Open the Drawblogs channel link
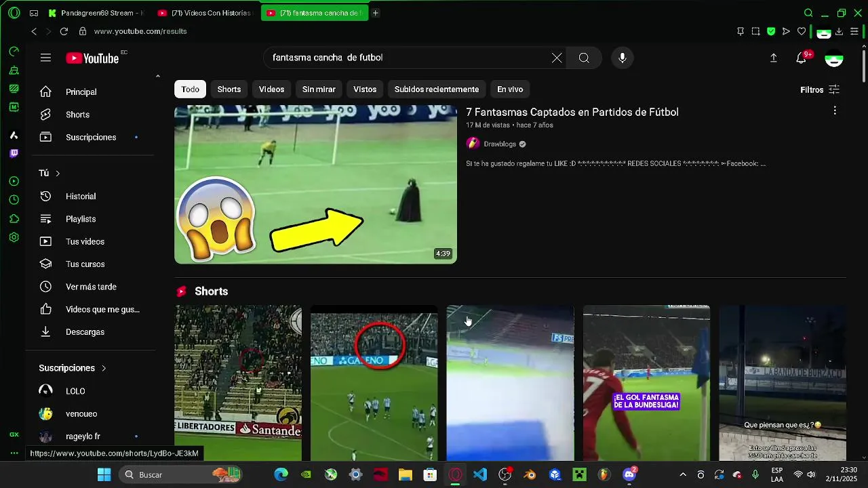This screenshot has width=868, height=488. (x=500, y=144)
